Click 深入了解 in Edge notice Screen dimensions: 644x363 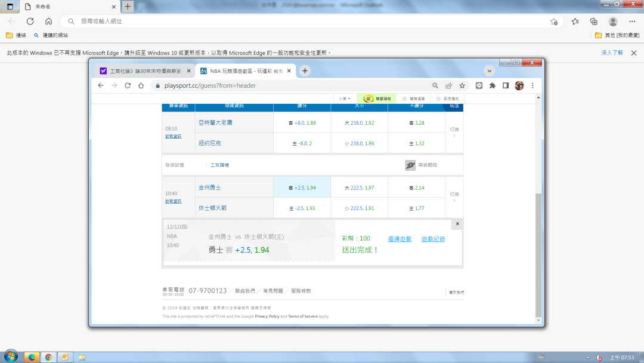coord(612,53)
